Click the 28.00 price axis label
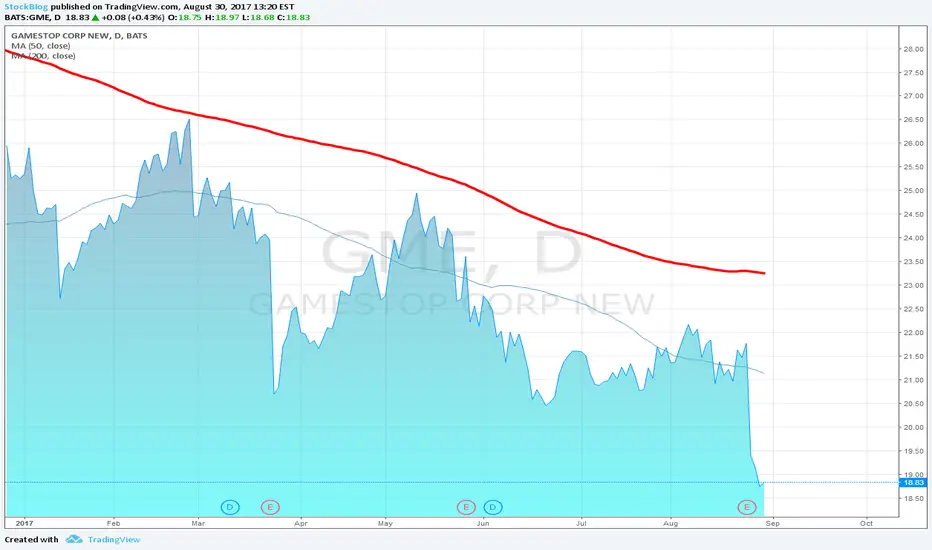The width and height of the screenshot is (932, 550). pos(914,49)
